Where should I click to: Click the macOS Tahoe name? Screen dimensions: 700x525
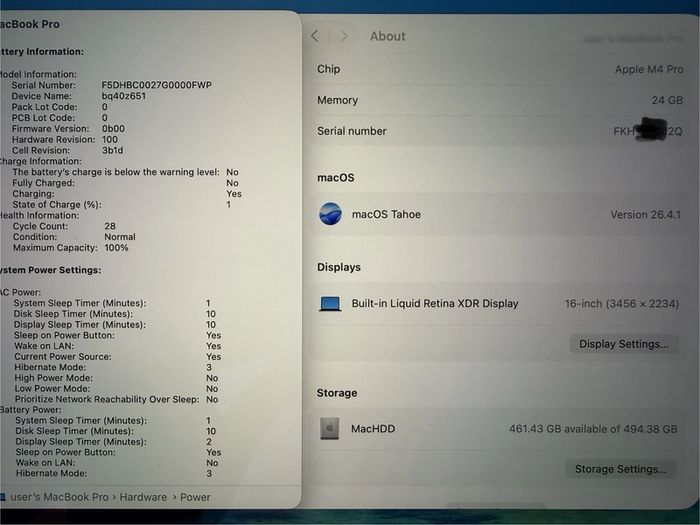[x=386, y=214]
